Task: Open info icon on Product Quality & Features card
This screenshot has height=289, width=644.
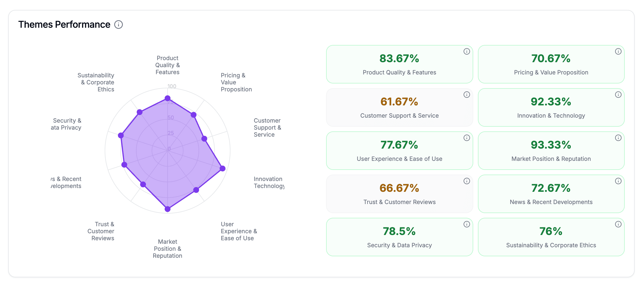Action: tap(467, 51)
